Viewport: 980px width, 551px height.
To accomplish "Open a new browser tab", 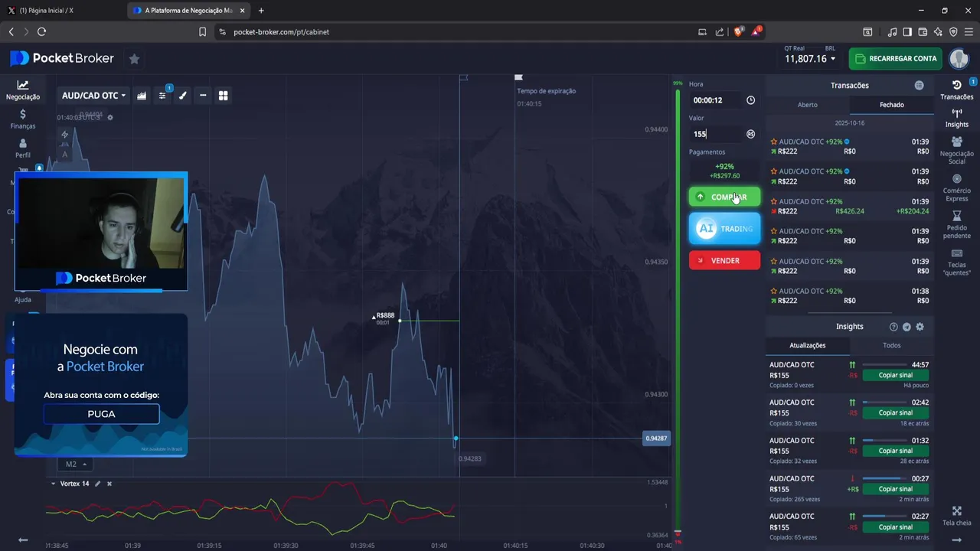I will (x=261, y=11).
